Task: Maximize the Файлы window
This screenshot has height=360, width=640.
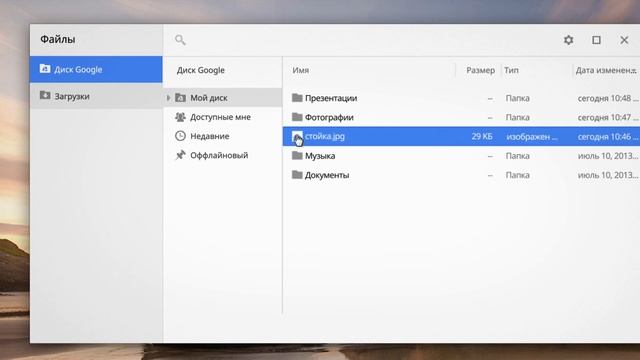Action: pyautogui.click(x=596, y=40)
